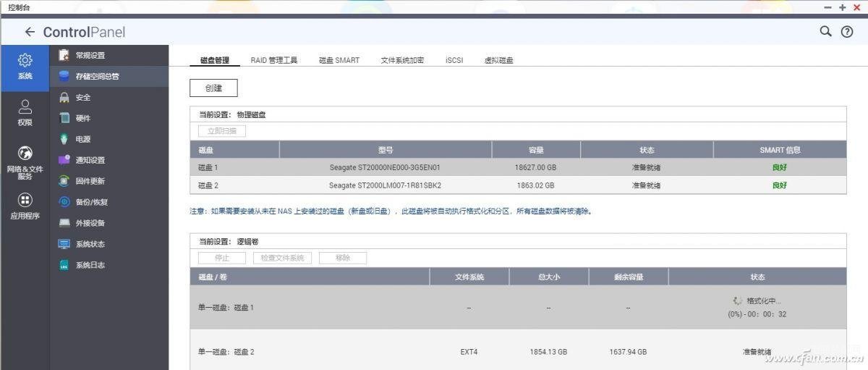
Task: Open the 权限 user icon
Action: [x=25, y=106]
